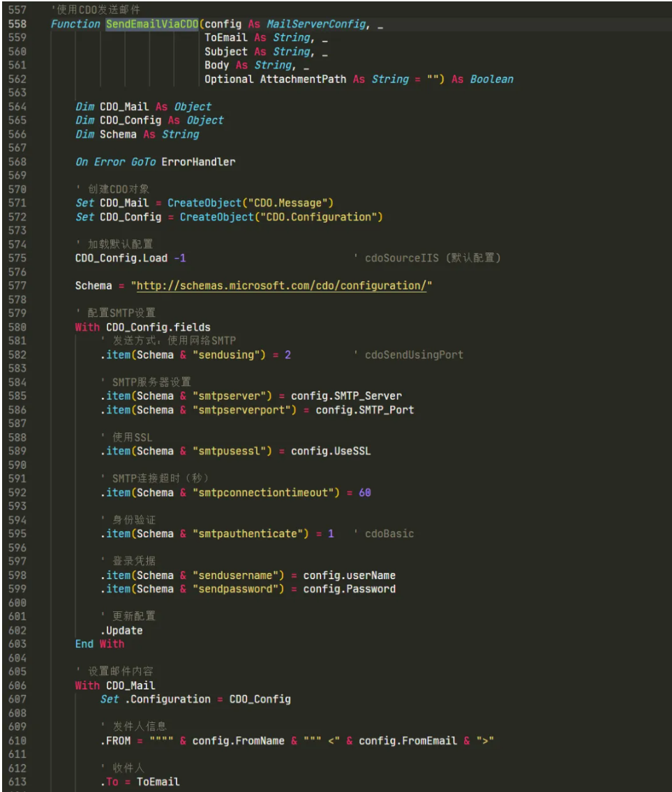Open the schemas.microsoft.com configuration URL
Image resolution: width=672 pixels, height=792 pixels.
pyautogui.click(x=281, y=286)
